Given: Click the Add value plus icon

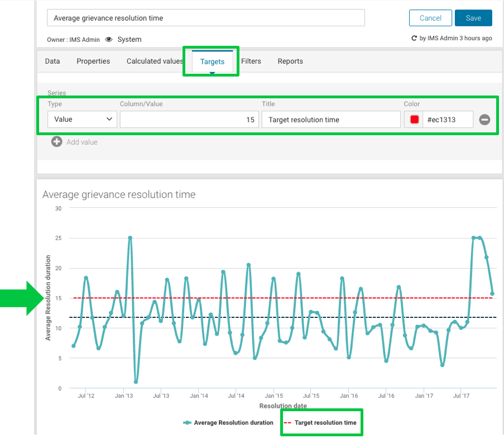Looking at the screenshot, I should click(56, 142).
